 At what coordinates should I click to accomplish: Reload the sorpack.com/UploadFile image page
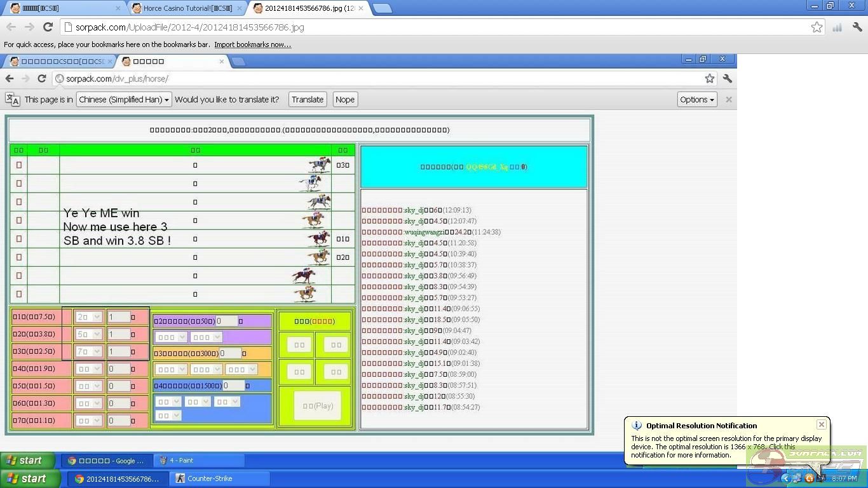(48, 27)
